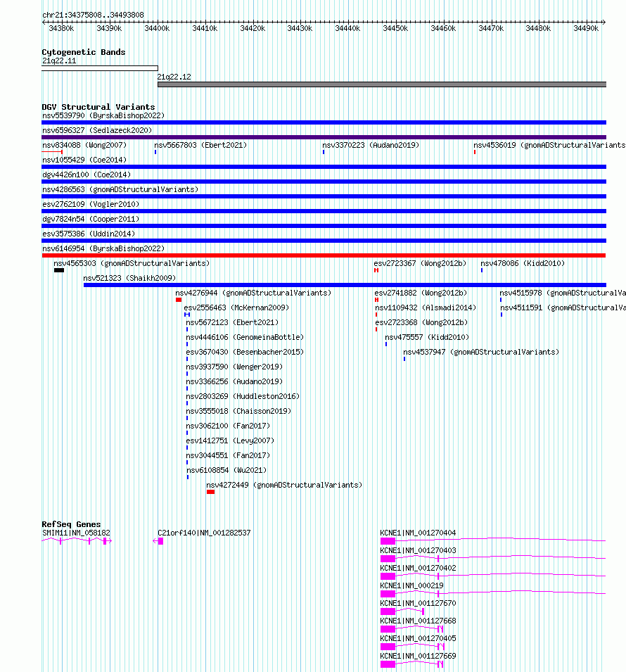This screenshot has height=672, width=626.
Task: Click the DGV Structural Variants track title
Action: pos(98,107)
